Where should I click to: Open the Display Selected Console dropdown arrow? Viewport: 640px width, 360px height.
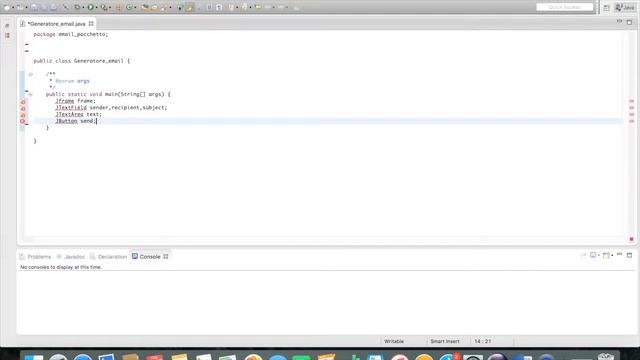[x=599, y=256]
